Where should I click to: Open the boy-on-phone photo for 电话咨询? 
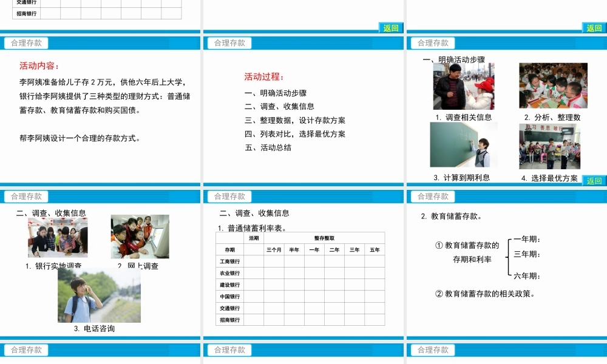click(99, 295)
